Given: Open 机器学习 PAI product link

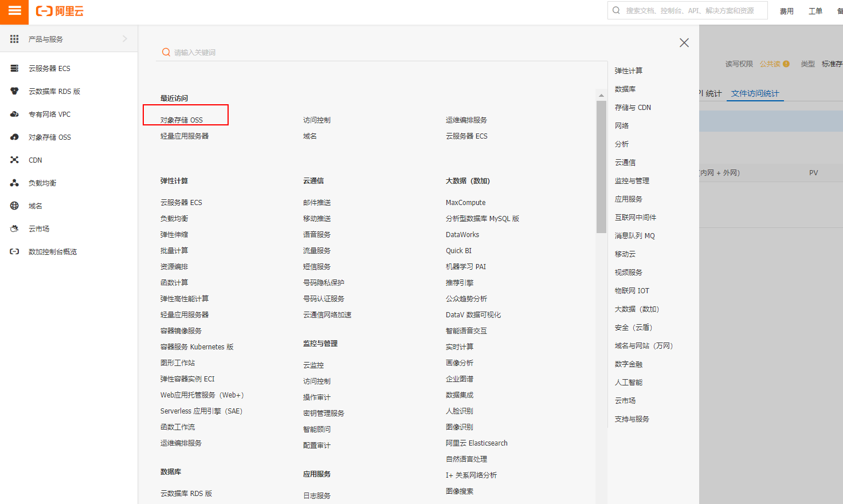Looking at the screenshot, I should [466, 266].
